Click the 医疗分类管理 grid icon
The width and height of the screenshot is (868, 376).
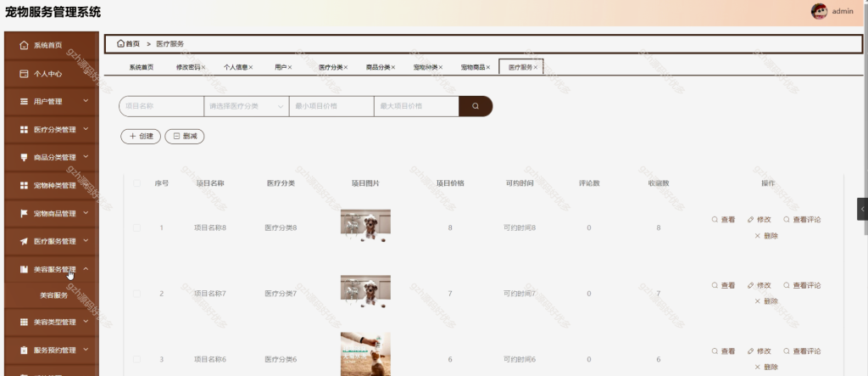(24, 129)
